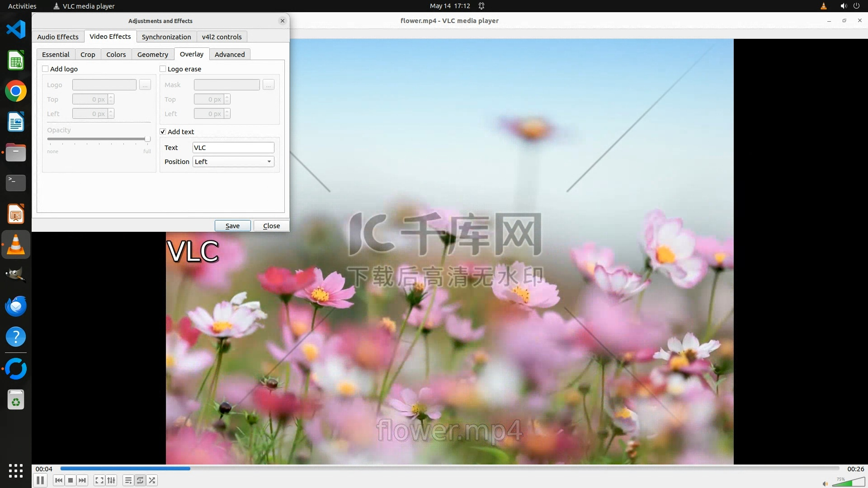Show the playlist
This screenshot has width=868, height=488.
[x=128, y=480]
